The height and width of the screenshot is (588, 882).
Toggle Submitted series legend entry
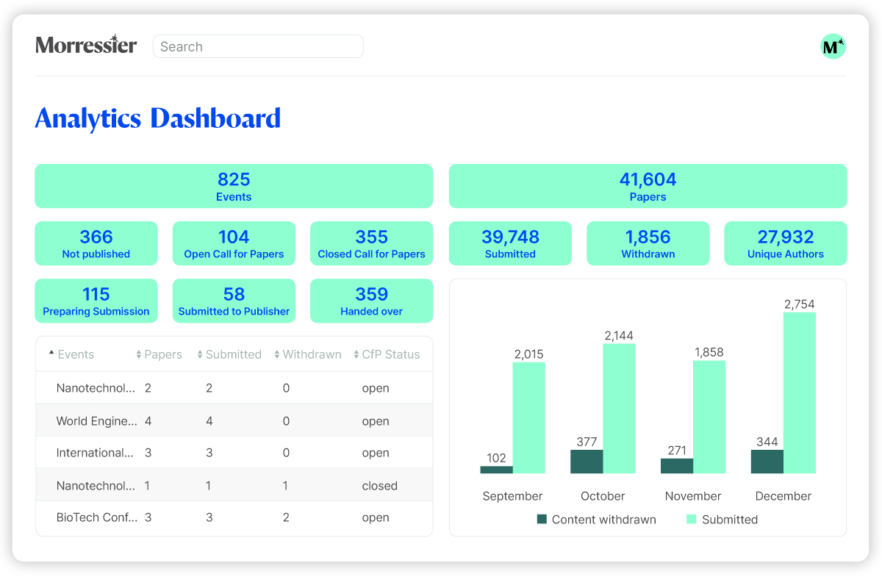coord(722,519)
